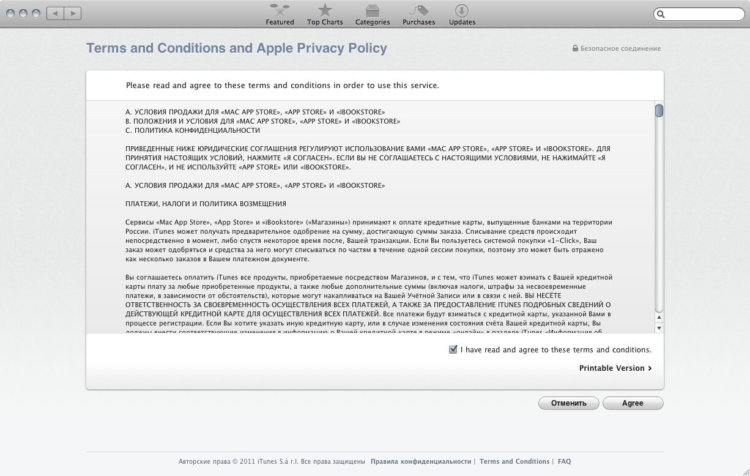Open the Terms and Conditions footer link
Viewport: 750px width, 476px height.
[514, 461]
